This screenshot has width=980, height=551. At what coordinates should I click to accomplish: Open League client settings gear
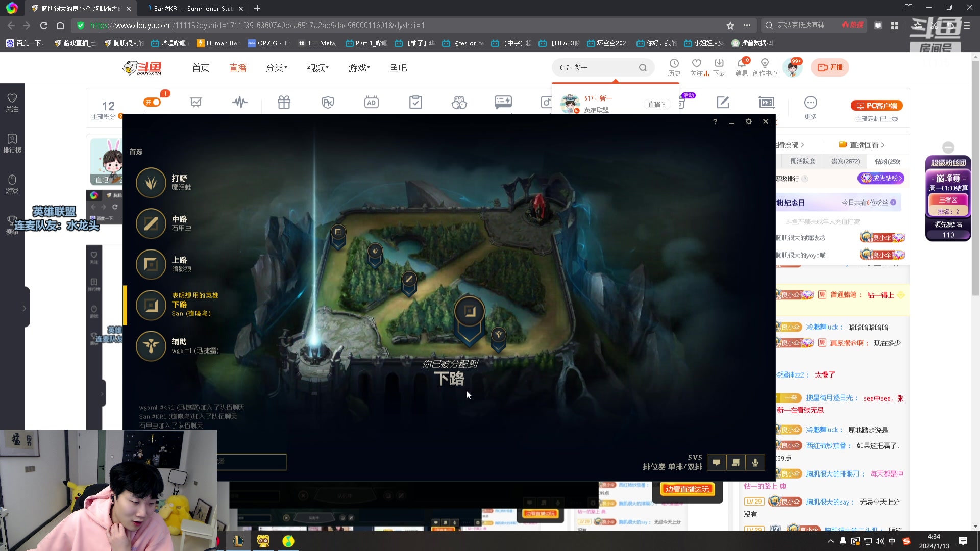pyautogui.click(x=749, y=122)
